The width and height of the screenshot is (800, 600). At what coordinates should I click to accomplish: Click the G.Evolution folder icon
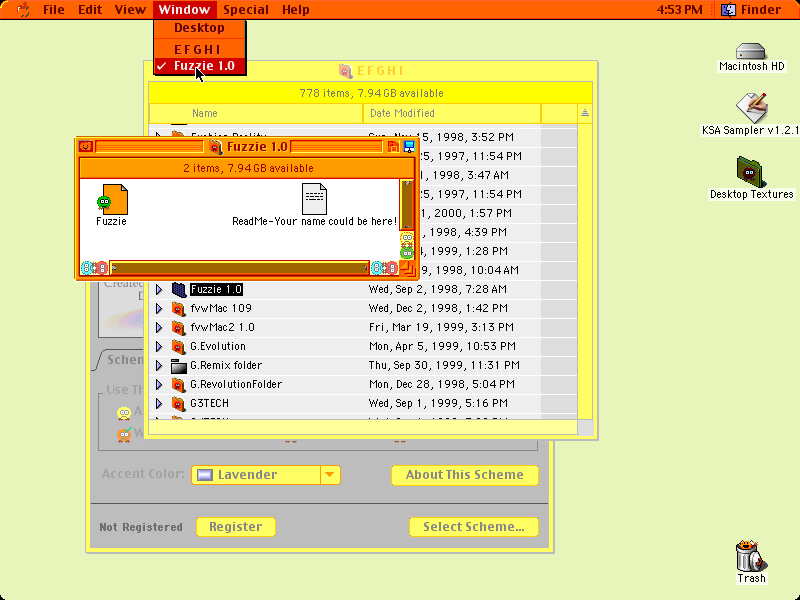click(x=179, y=346)
